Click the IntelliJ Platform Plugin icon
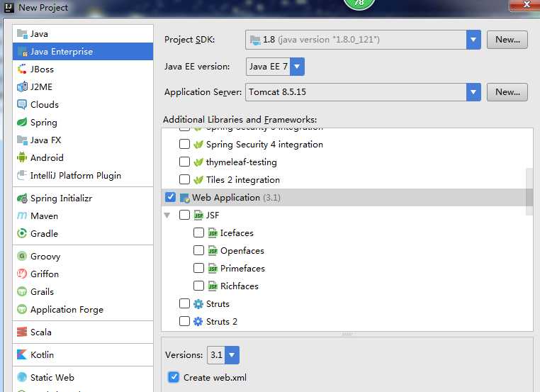This screenshot has width=540, height=392. (x=22, y=175)
